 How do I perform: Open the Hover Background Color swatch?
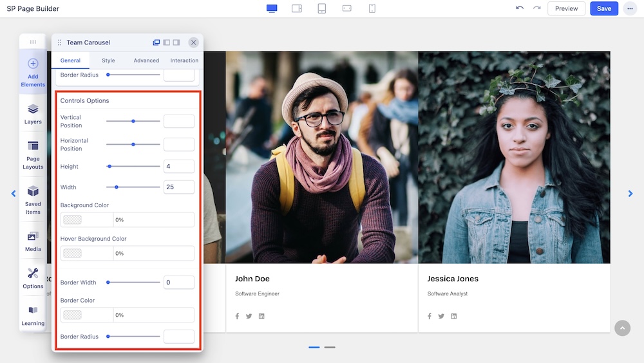pyautogui.click(x=73, y=254)
